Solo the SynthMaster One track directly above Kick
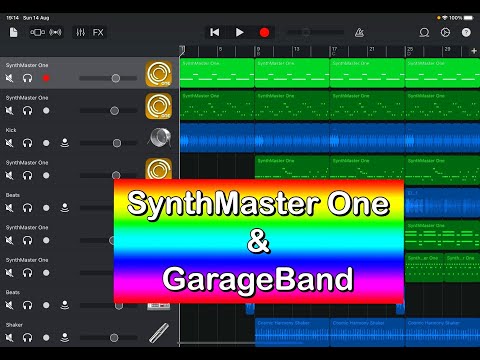This screenshot has height=360, width=480. pyautogui.click(x=27, y=111)
